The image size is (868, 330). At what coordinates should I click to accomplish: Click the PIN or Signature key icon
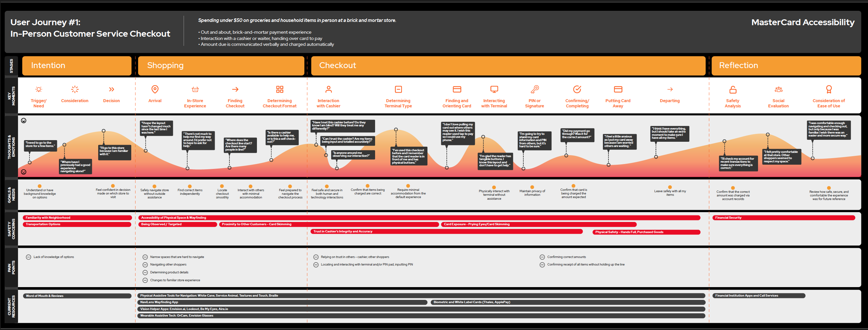point(535,89)
